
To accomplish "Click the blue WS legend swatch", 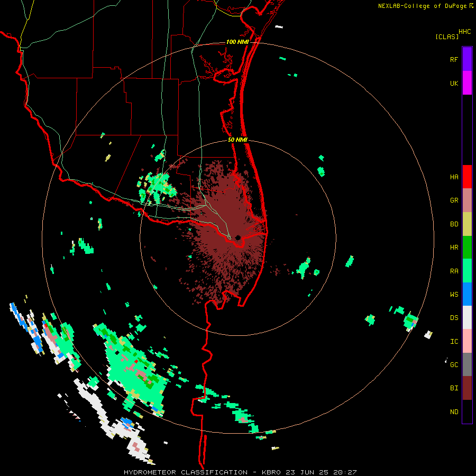I will coord(467,294).
